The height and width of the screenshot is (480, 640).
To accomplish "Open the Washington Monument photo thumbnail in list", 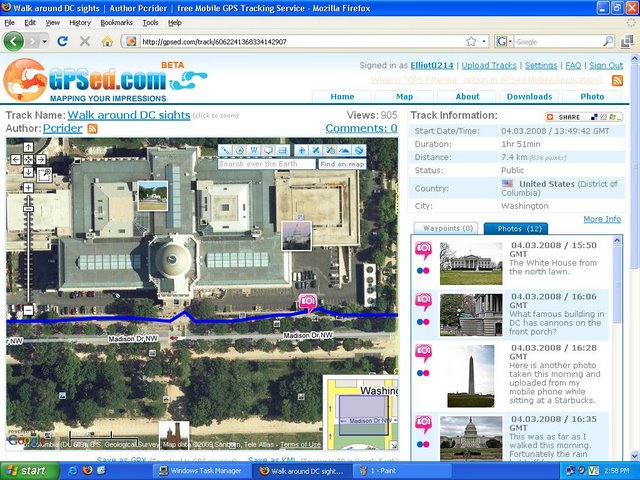I will click(x=471, y=376).
